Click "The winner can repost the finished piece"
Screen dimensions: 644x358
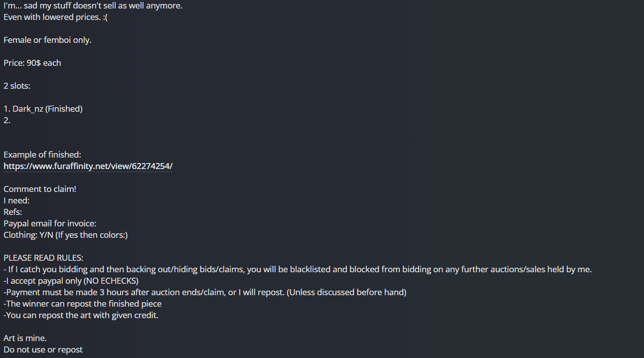point(82,304)
